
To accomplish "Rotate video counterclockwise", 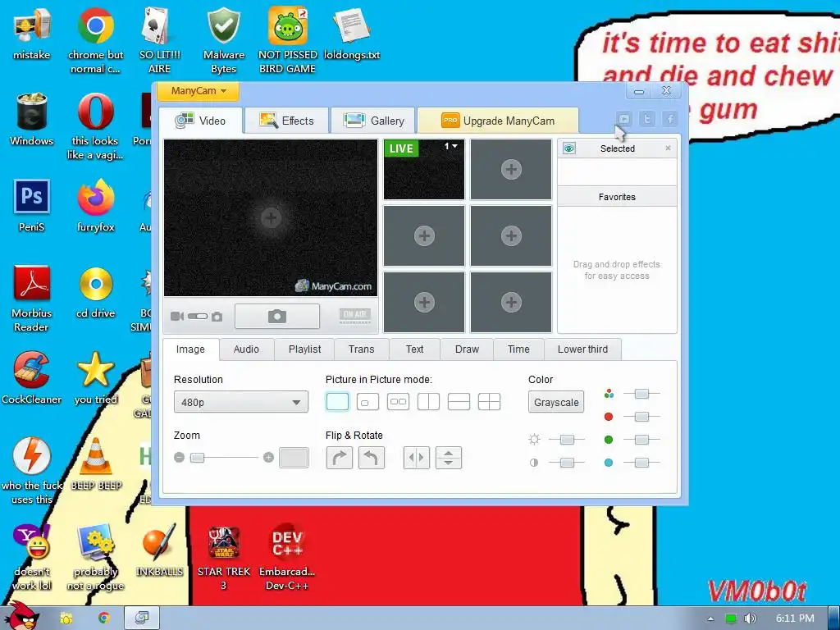I will pos(372,458).
